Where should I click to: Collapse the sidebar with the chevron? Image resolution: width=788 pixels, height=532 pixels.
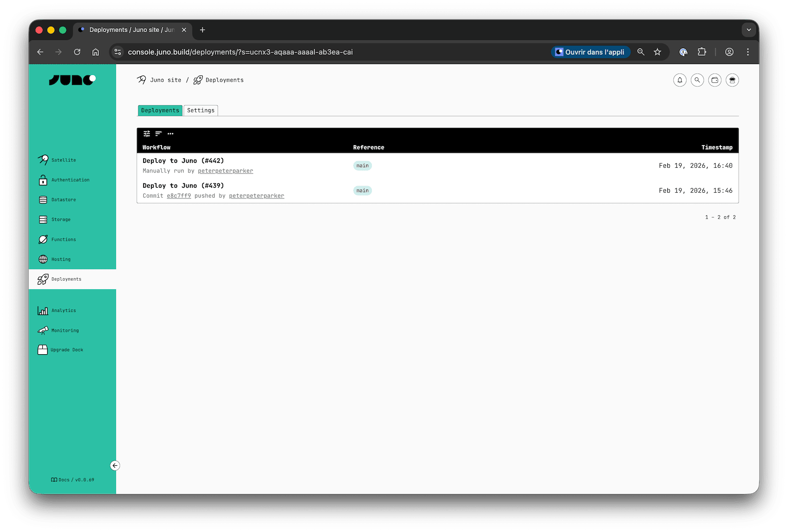[115, 465]
